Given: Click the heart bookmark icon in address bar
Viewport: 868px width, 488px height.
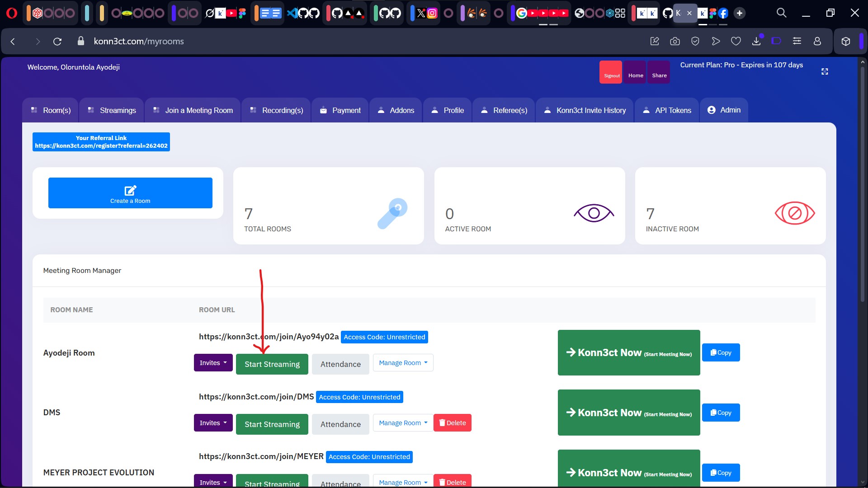Looking at the screenshot, I should point(736,42).
